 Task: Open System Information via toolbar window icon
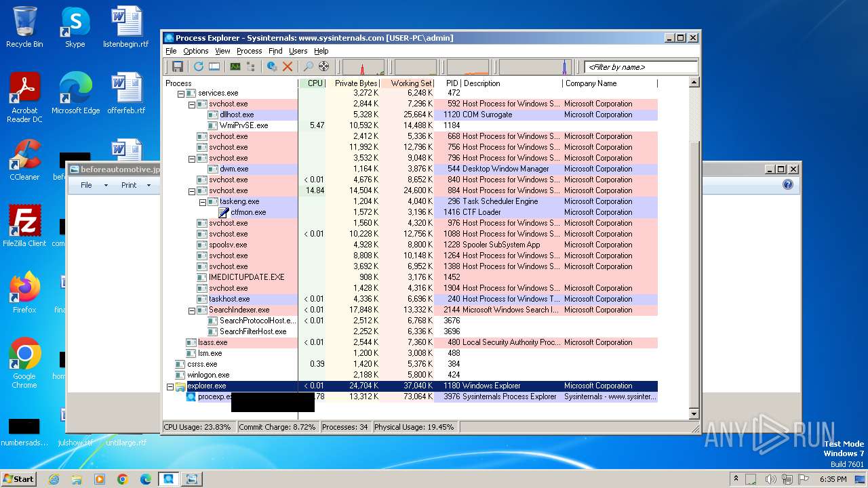[214, 66]
